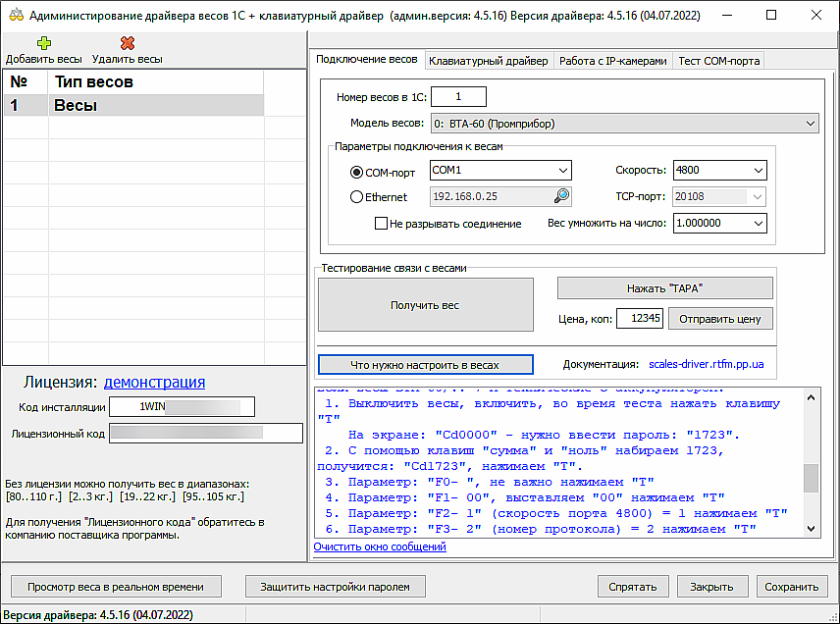Viewport: 840px width, 624px height.
Task: Click the message log scrollbar down arrow
Action: click(x=812, y=529)
